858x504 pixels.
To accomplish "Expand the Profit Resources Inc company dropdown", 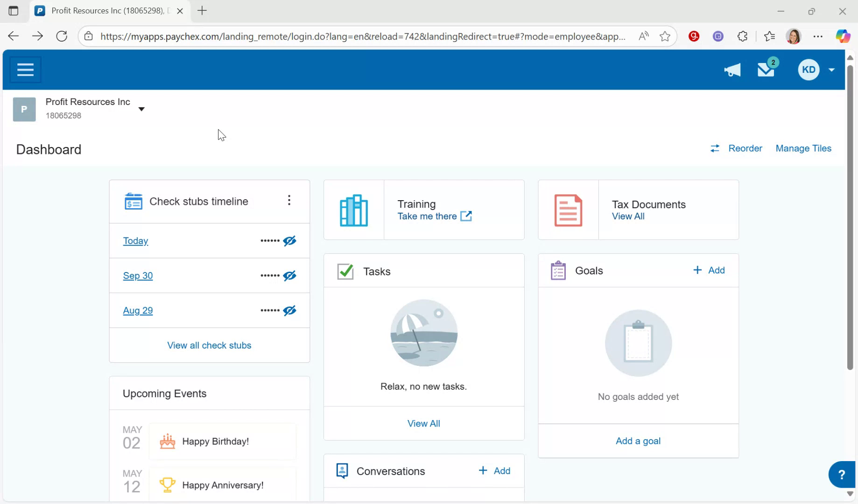I will pyautogui.click(x=141, y=108).
